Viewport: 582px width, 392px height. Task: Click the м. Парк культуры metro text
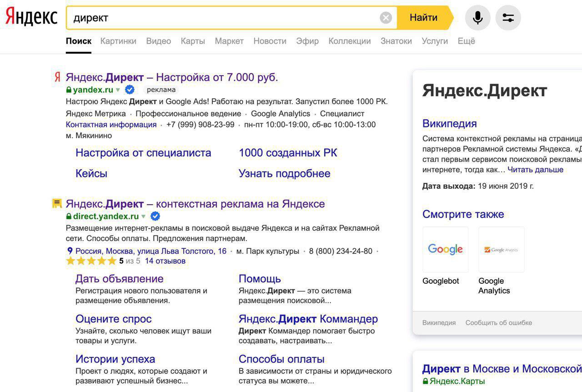(268, 251)
